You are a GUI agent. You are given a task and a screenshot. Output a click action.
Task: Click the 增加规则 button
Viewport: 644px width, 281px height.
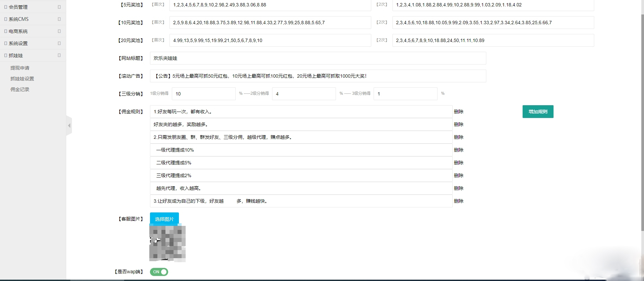tap(538, 112)
